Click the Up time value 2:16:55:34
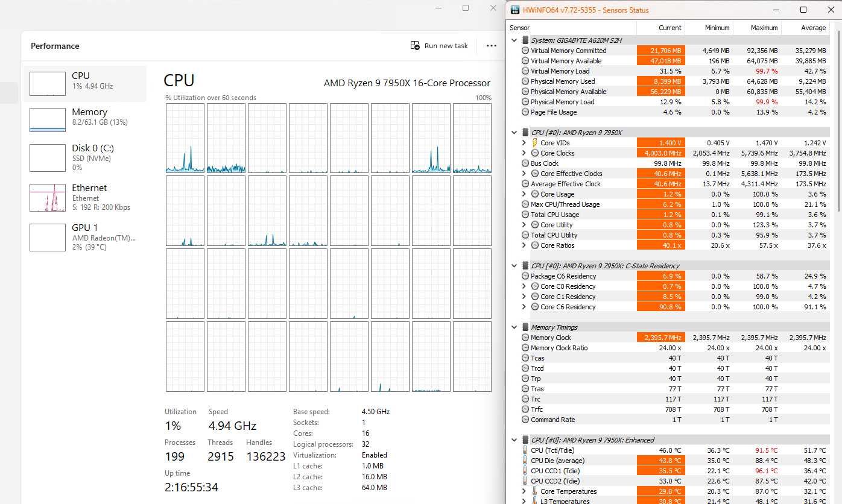The image size is (842, 504). [191, 487]
